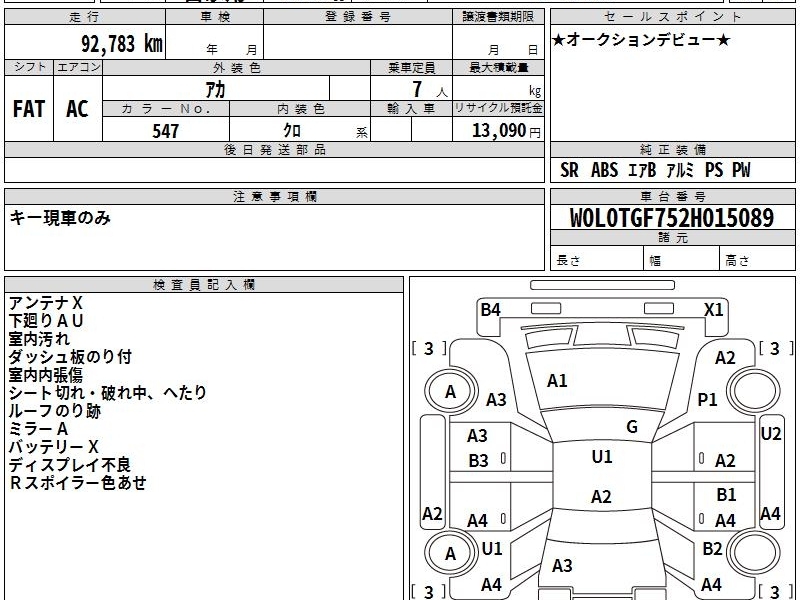800x600 pixels.
Task: Click the X1 damage mark on diagram
Action: [713, 310]
